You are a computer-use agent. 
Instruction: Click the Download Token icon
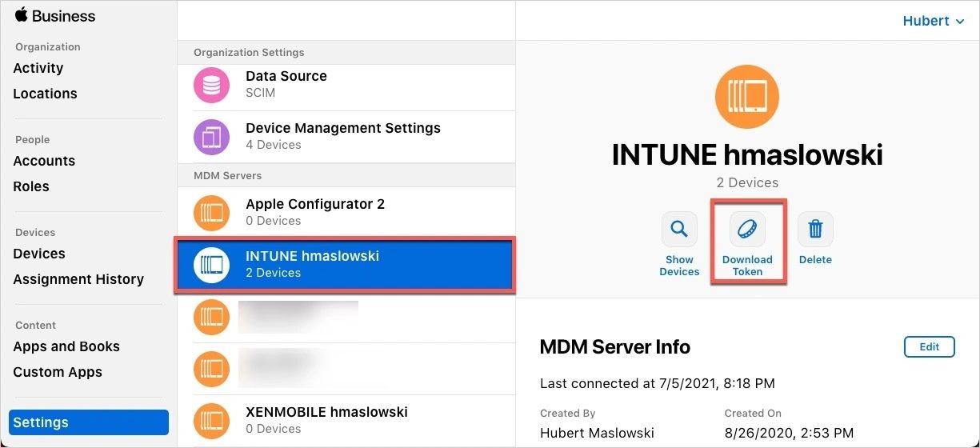[x=747, y=230]
